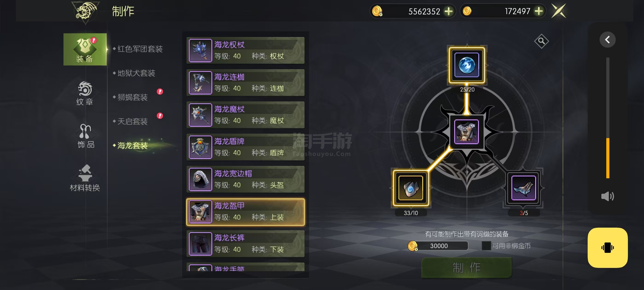
Task: Collapse side panel with left chevron
Action: pos(607,40)
